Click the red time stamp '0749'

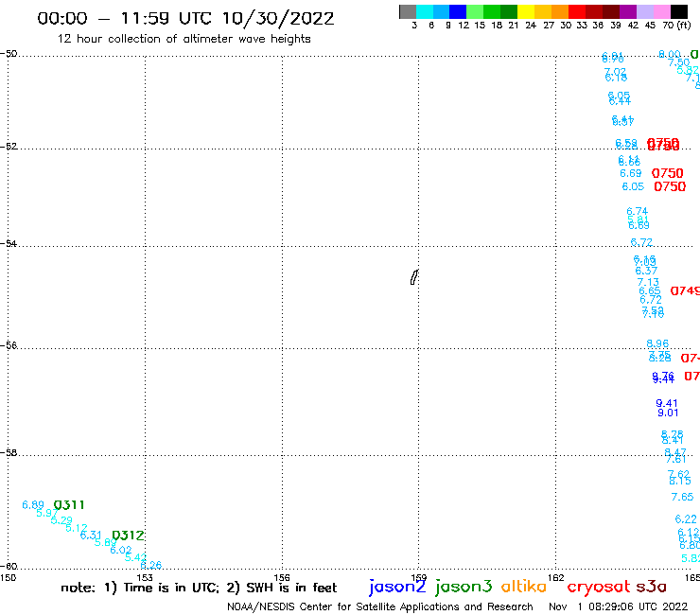coord(685,290)
